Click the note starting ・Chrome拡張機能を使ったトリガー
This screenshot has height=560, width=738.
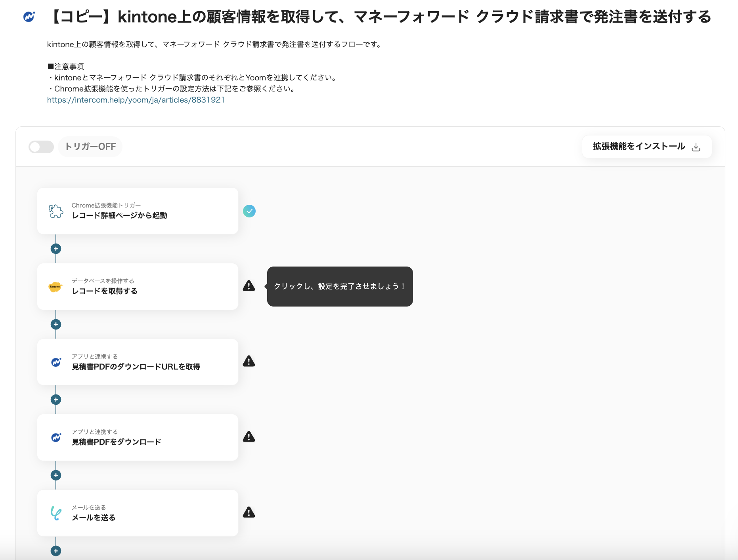click(x=172, y=89)
